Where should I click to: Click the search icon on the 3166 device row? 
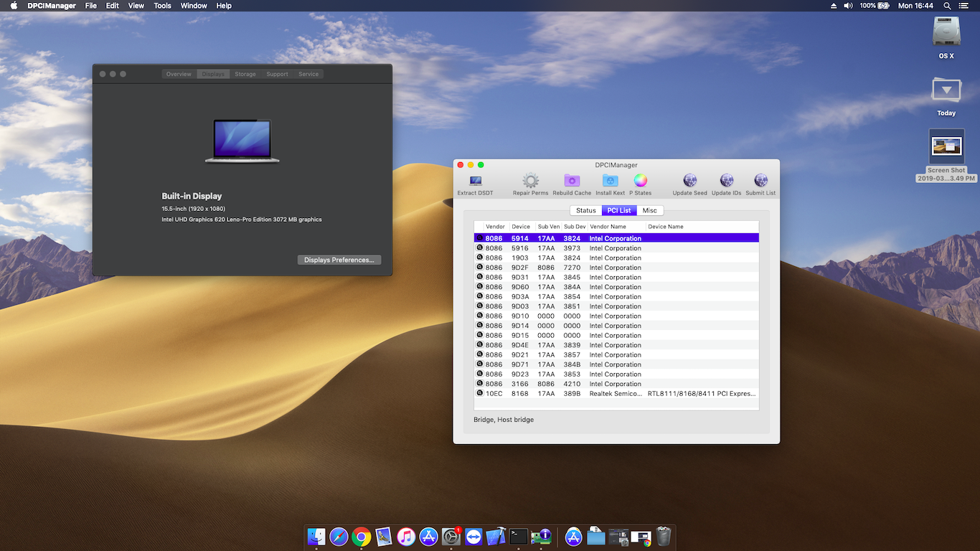[479, 383]
